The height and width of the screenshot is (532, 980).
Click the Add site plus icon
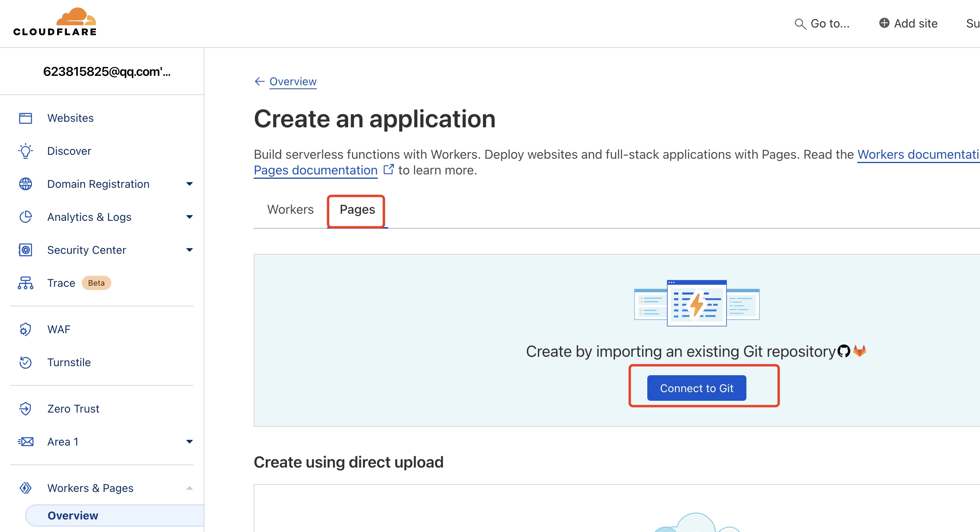coord(884,23)
